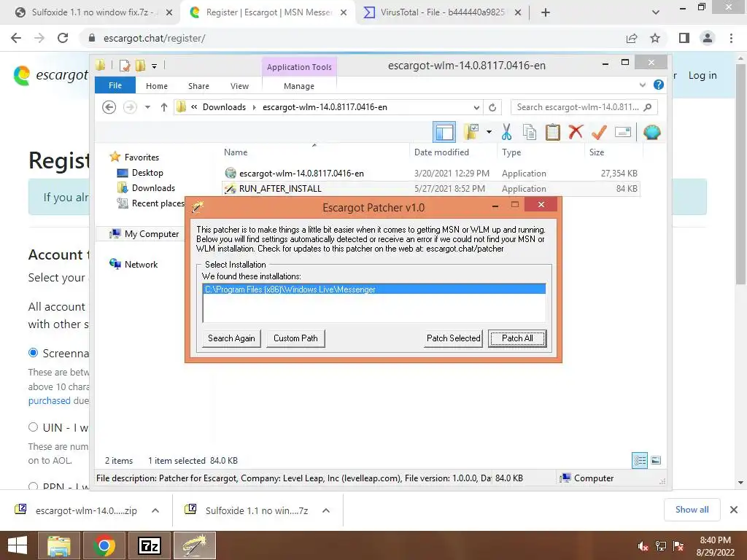Click the Patch All button

517,338
